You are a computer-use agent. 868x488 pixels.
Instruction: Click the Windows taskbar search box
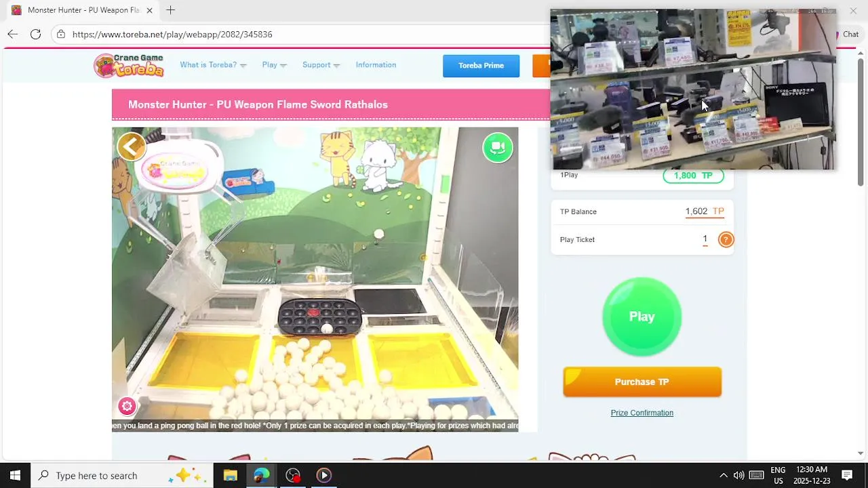click(122, 475)
